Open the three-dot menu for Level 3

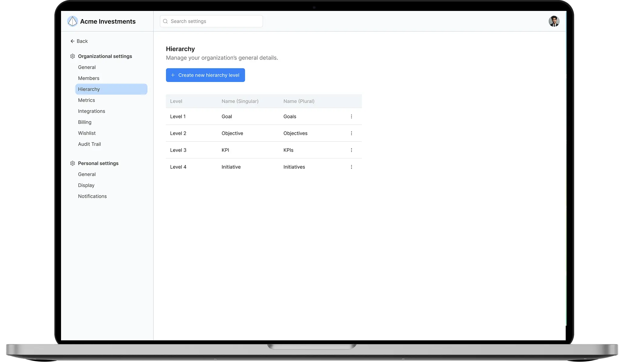[x=351, y=150]
